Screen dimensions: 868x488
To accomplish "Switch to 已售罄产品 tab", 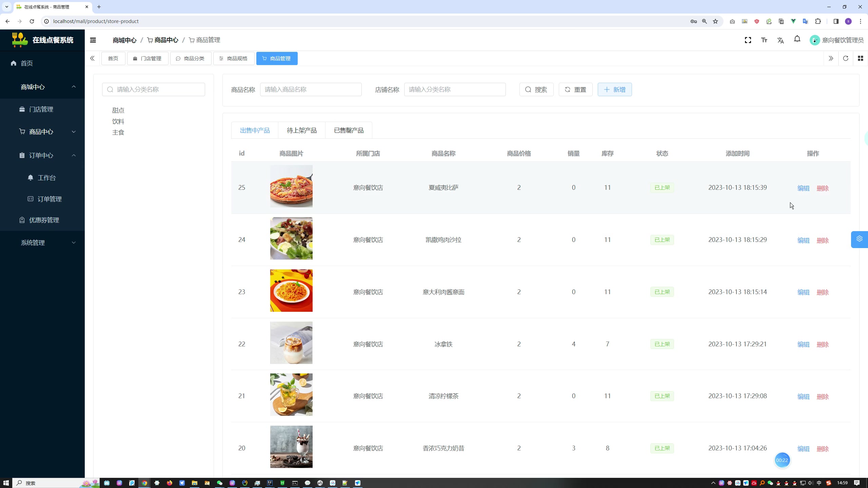I will point(349,130).
